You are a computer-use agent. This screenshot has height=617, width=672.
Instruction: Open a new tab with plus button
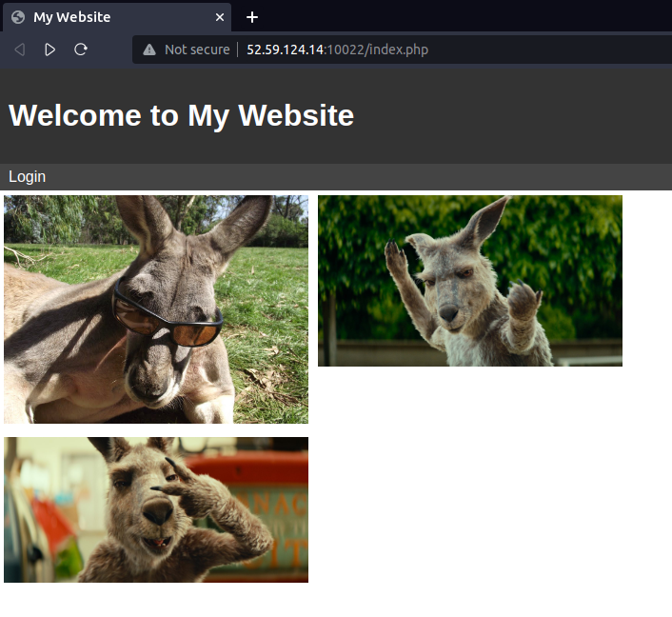[252, 17]
